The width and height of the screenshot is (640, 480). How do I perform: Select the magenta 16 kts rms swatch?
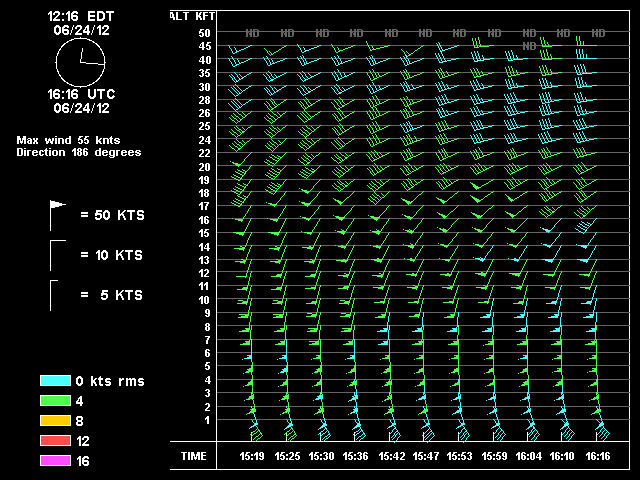pos(55,461)
